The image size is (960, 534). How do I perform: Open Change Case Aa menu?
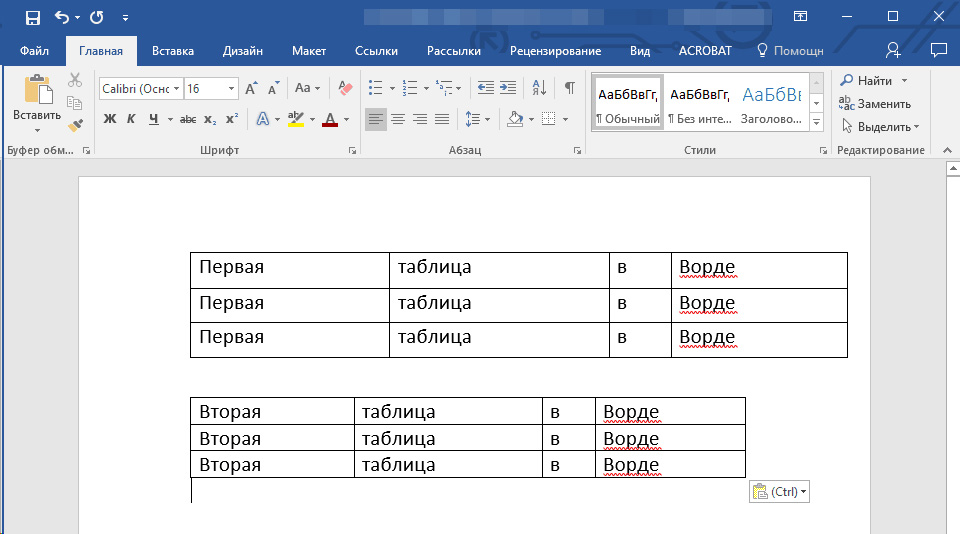pyautogui.click(x=307, y=88)
